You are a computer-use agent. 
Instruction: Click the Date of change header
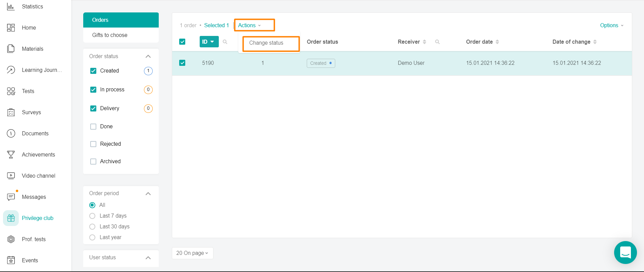point(571,42)
